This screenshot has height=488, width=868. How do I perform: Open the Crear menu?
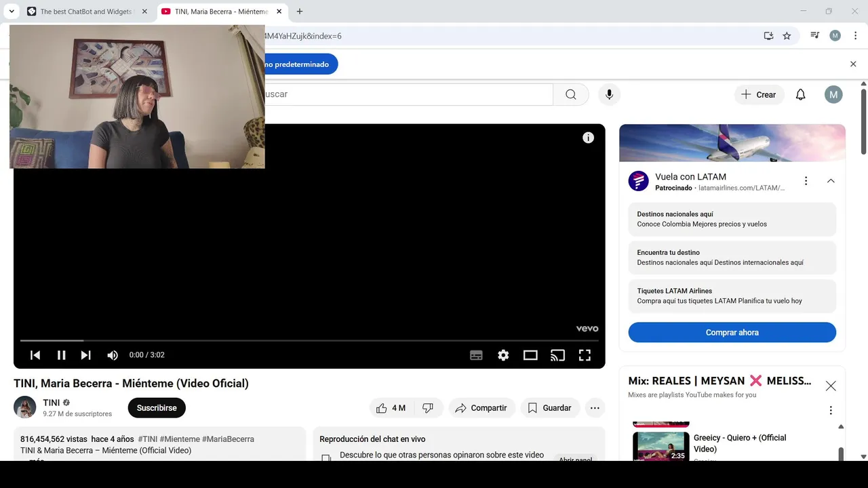[x=759, y=94]
